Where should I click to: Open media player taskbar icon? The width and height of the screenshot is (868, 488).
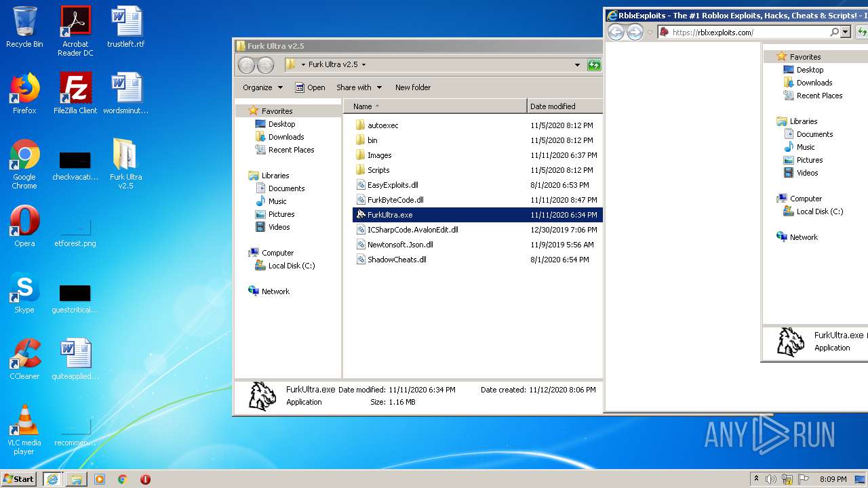tap(100, 479)
